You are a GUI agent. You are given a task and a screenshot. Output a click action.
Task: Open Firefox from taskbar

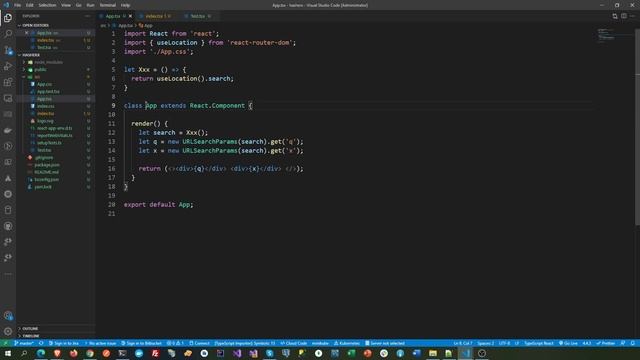point(73,353)
